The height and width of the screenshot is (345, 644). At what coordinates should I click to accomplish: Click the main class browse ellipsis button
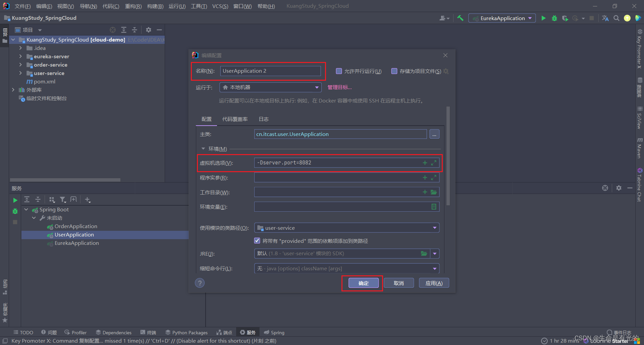[x=434, y=134]
